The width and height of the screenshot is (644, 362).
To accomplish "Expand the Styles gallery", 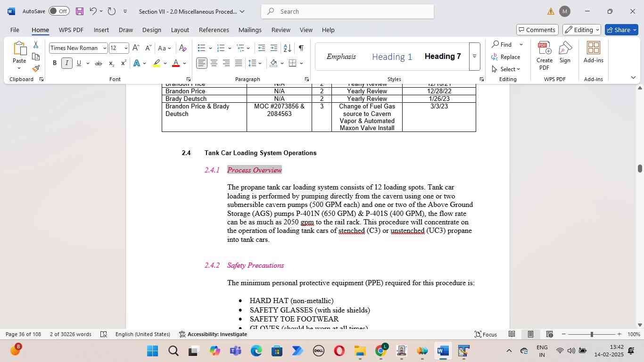I will click(x=474, y=57).
